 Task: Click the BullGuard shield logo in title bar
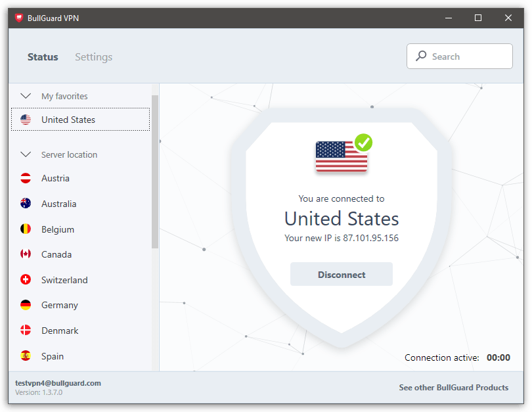coord(19,18)
